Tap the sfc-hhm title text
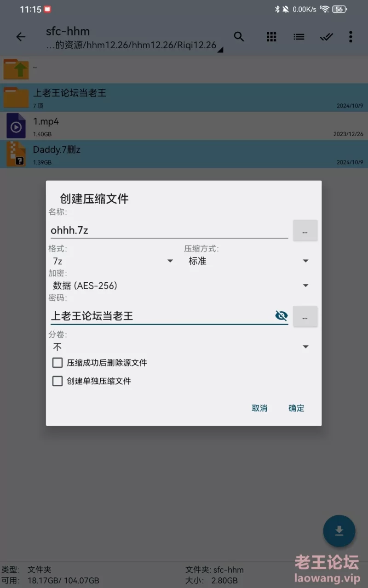The image size is (368, 588). click(68, 31)
